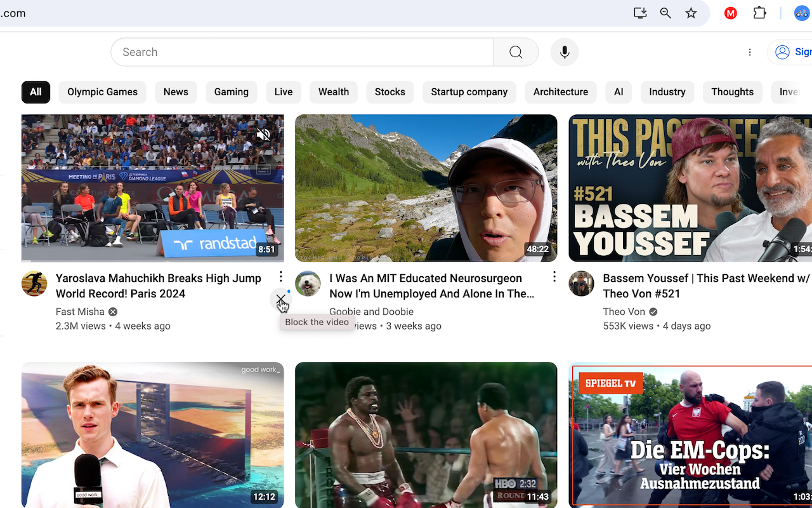Toggle captions on the Mahuchikh preview
Viewport: 812px width, 508px height.
[x=263, y=170]
